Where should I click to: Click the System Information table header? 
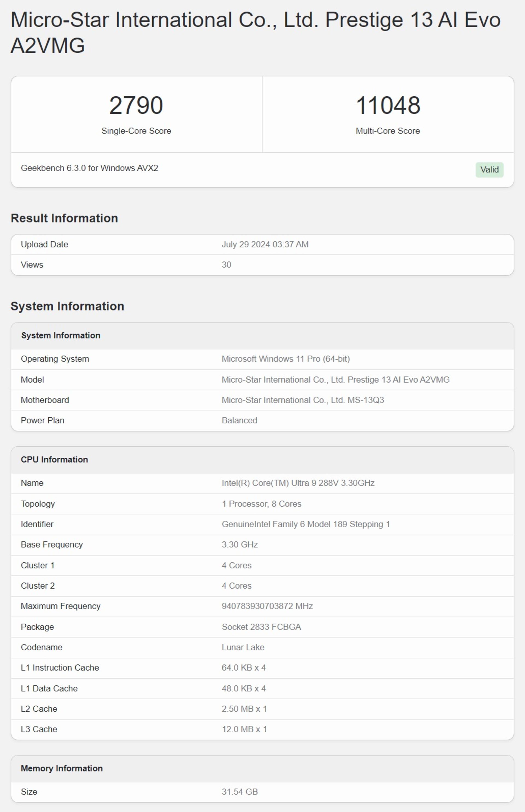[61, 335]
